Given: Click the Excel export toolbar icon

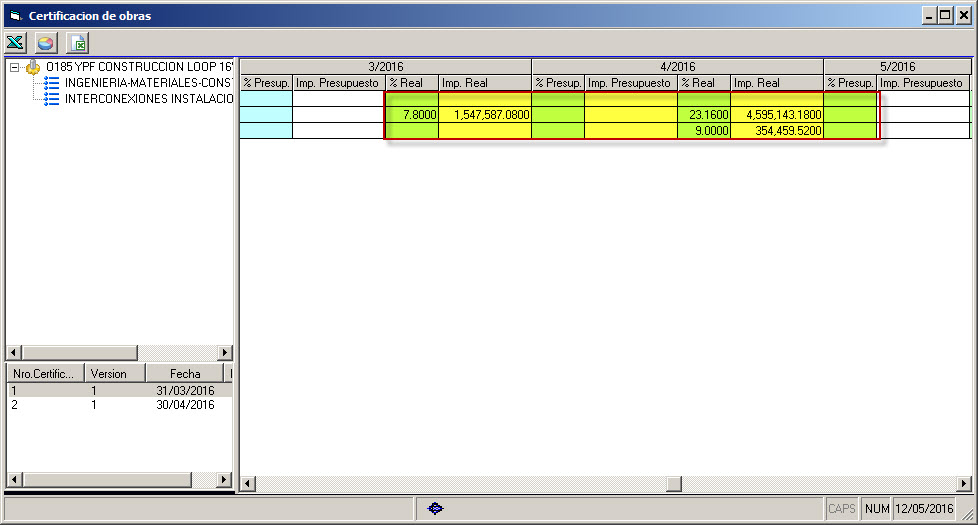Looking at the screenshot, I should click(x=15, y=43).
